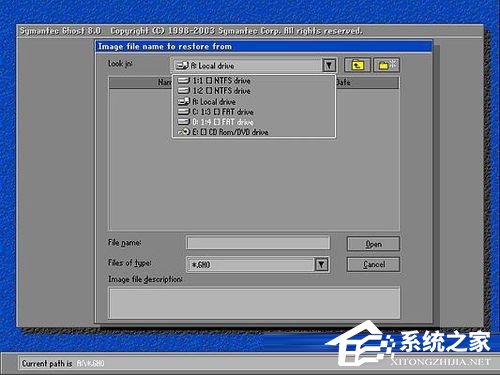Viewport: 500px width, 375px height.
Task: Click the up-one-level folder icon
Action: tap(357, 65)
